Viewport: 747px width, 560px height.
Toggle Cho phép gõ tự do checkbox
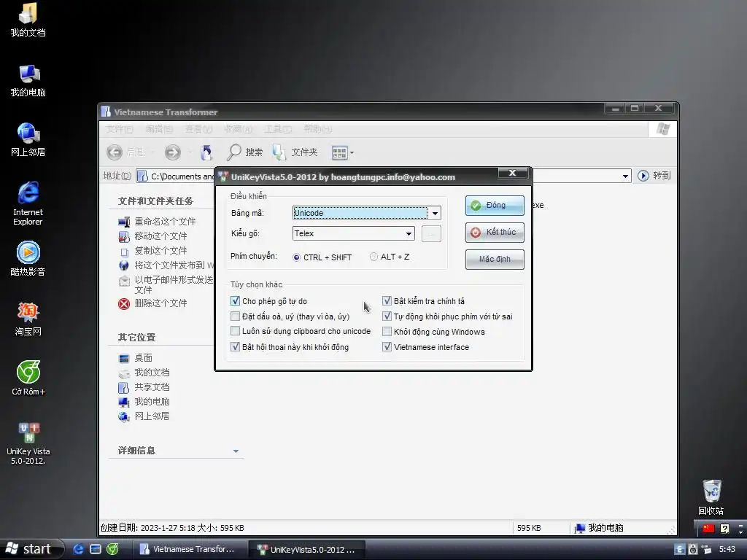(x=235, y=301)
